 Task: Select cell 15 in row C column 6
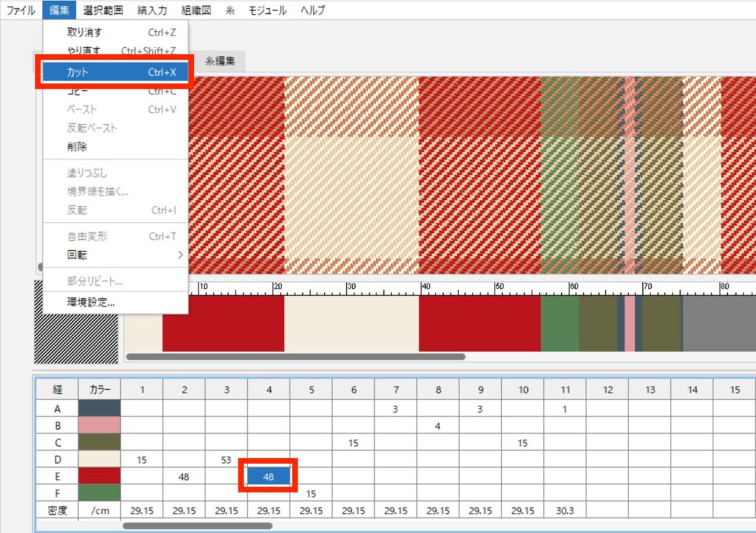tap(354, 442)
